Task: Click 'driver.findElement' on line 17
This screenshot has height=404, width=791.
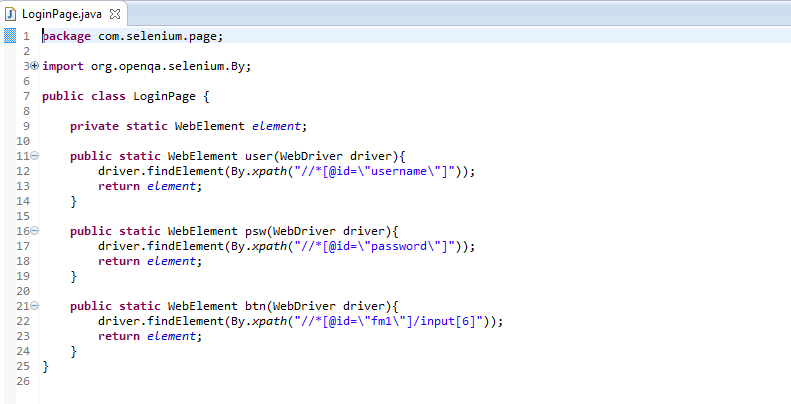Action: tap(160, 246)
